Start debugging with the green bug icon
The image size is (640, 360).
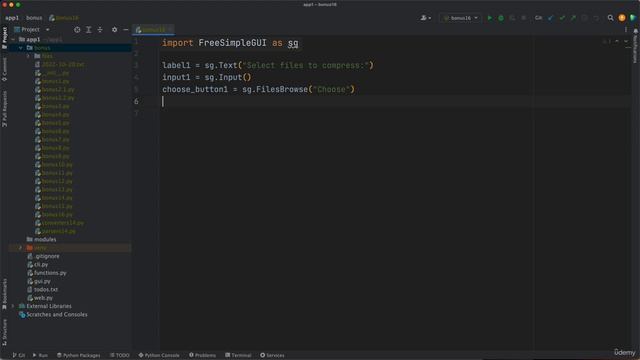pos(501,18)
